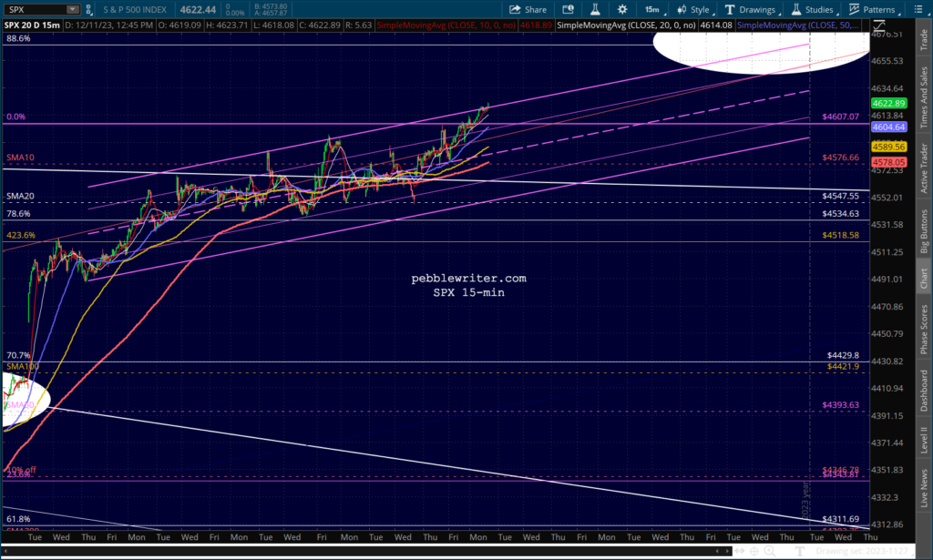Open chart settings gear icon
This screenshot has width=933, height=560.
click(621, 9)
